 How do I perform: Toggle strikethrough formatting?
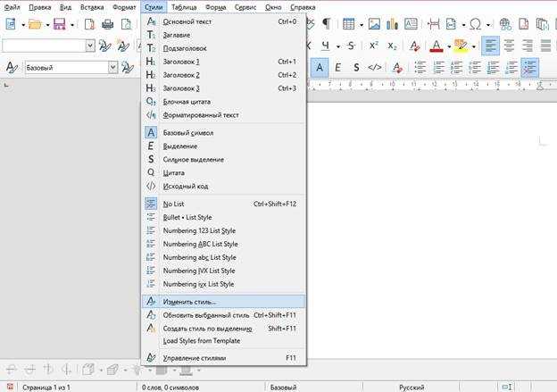pyautogui.click(x=351, y=46)
